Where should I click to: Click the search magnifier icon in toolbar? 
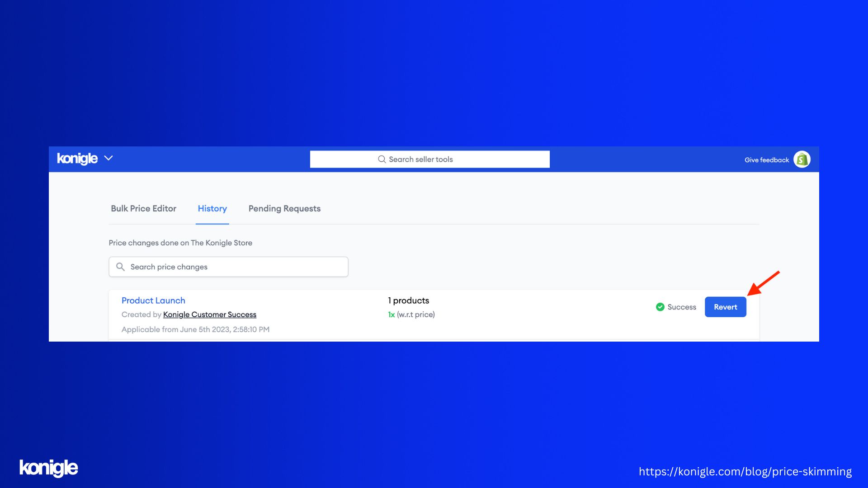(381, 159)
